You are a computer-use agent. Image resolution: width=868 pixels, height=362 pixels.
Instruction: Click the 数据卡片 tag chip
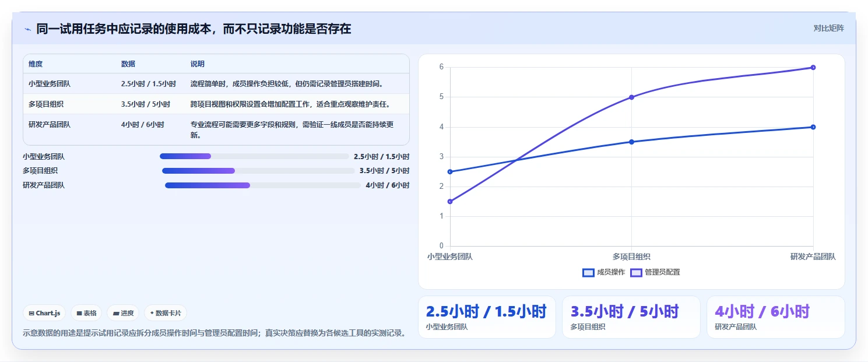[x=166, y=313]
